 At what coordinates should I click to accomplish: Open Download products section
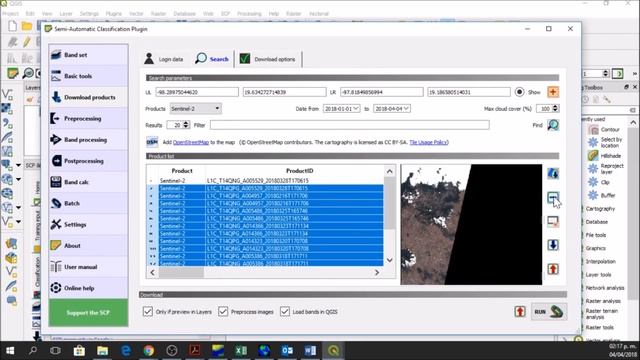88,97
